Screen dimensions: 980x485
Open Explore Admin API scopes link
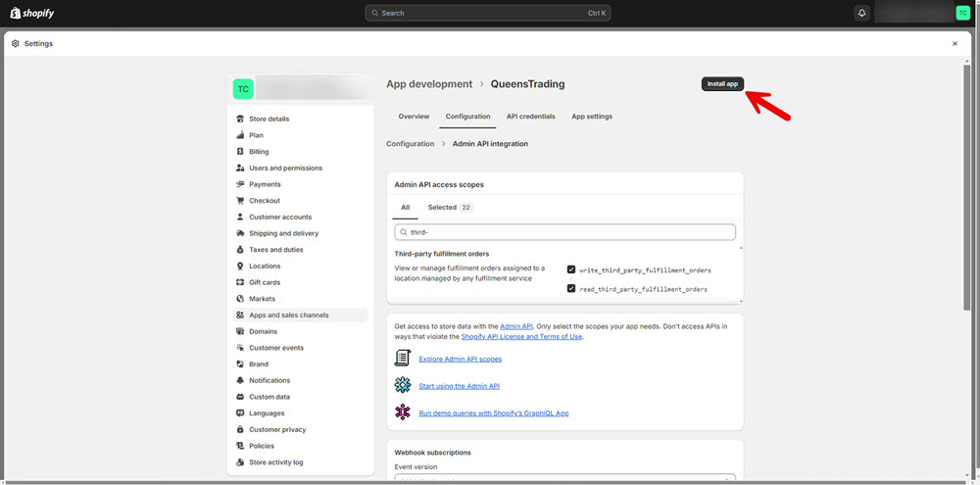[460, 359]
